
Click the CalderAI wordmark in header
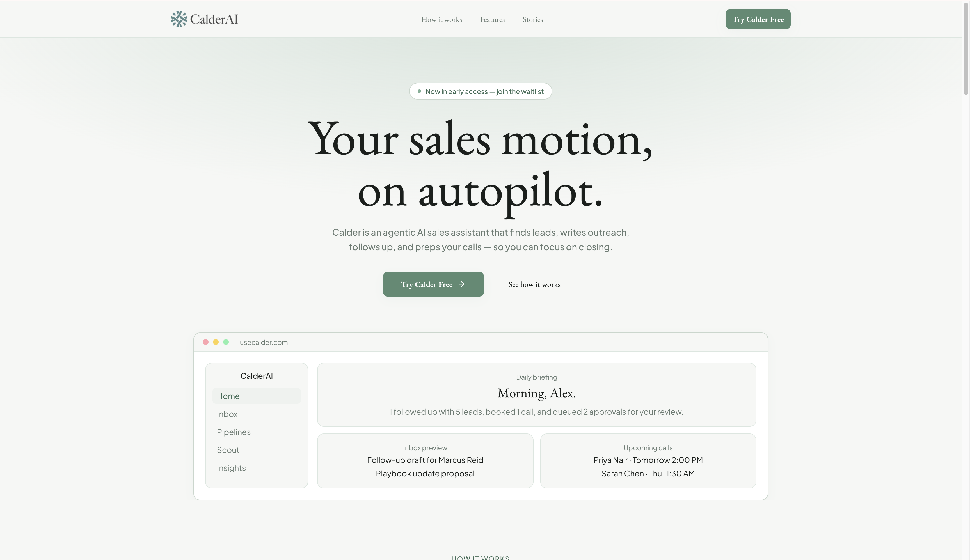(214, 19)
